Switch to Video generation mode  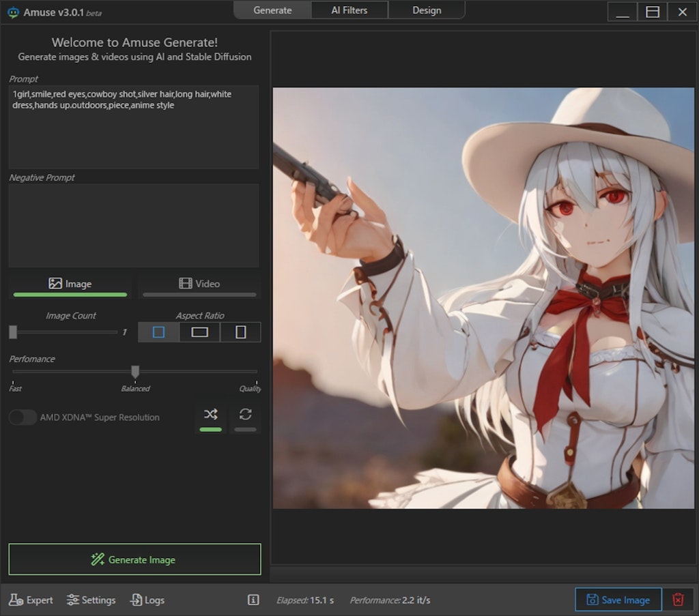pos(199,284)
